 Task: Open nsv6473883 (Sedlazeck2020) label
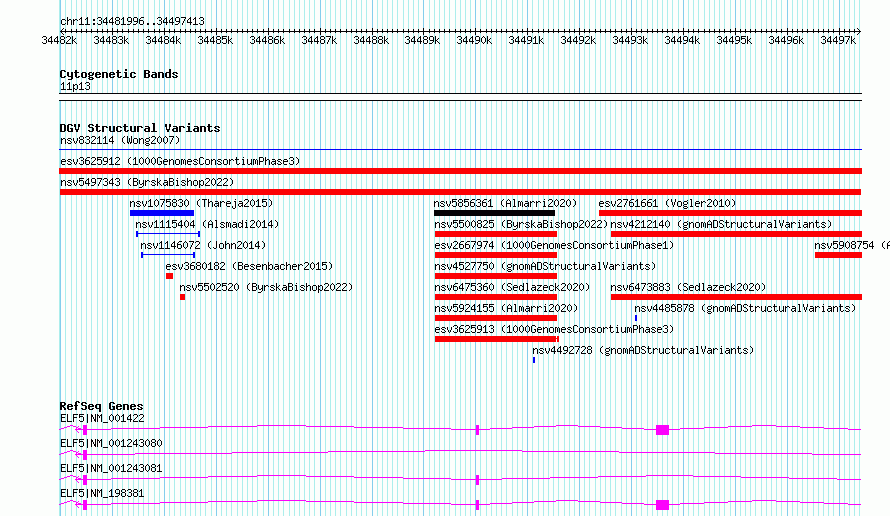(688, 287)
